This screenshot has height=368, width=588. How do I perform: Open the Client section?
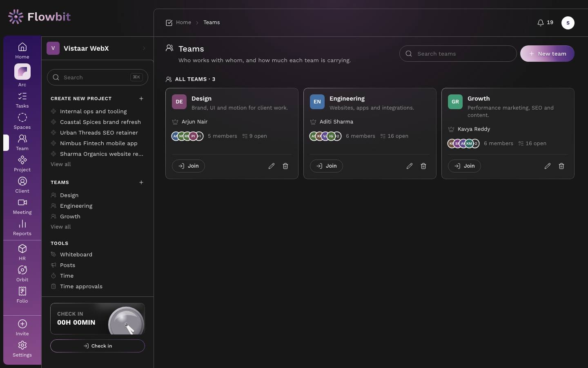pos(22,185)
